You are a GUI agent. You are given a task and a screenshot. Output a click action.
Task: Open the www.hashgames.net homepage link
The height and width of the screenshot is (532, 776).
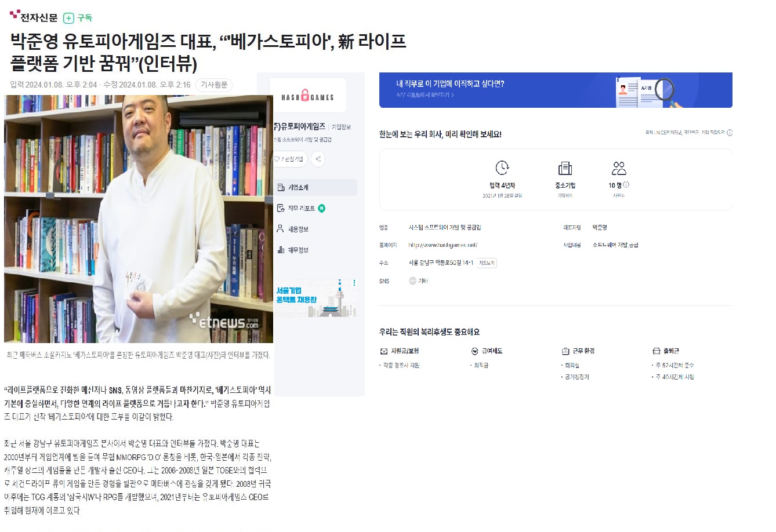pyautogui.click(x=443, y=245)
